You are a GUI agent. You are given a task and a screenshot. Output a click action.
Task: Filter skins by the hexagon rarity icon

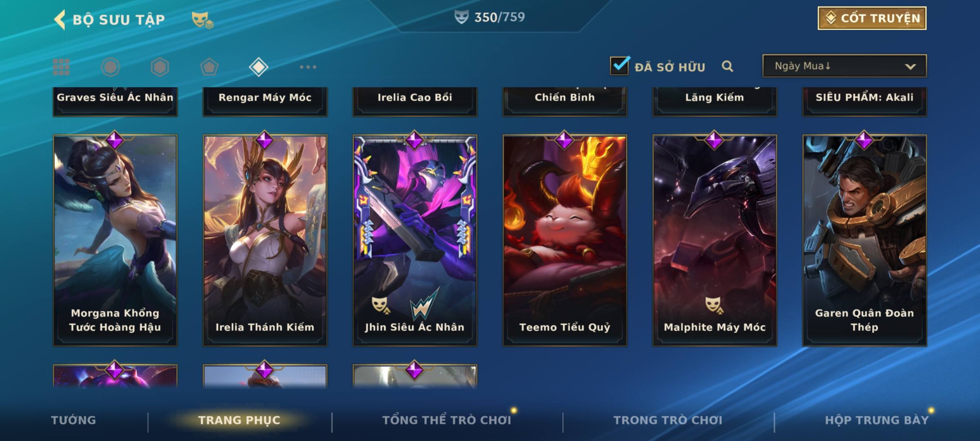click(x=160, y=67)
